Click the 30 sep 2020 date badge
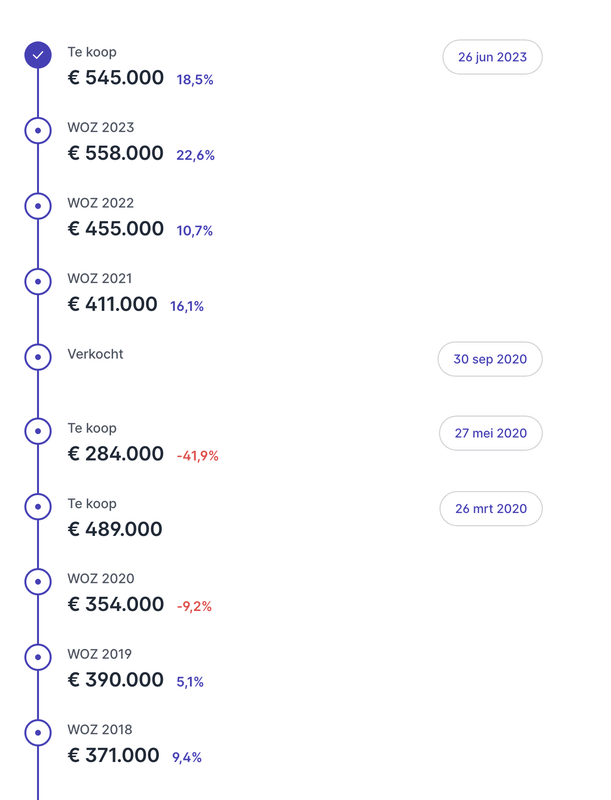 tap(490, 359)
